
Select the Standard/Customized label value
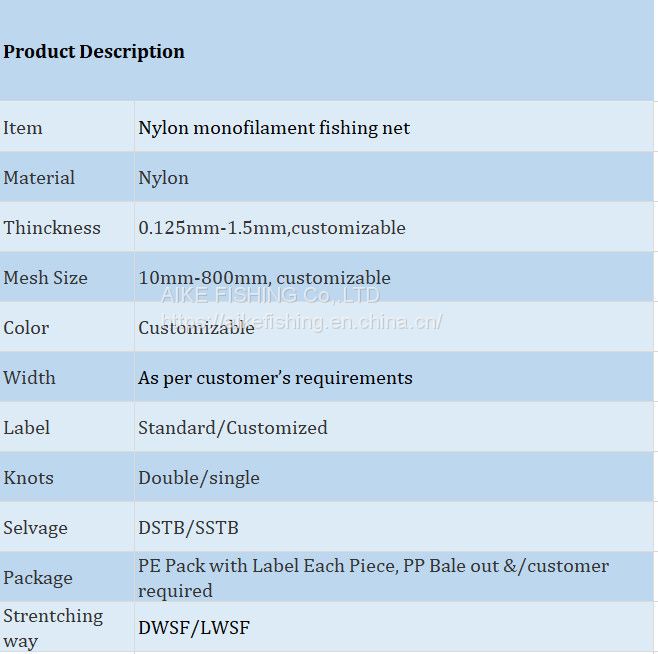[233, 428]
